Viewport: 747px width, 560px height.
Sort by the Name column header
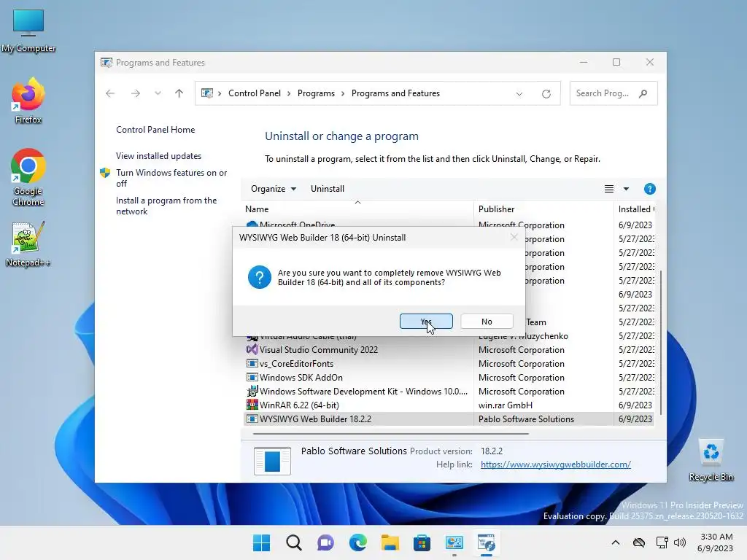click(x=357, y=209)
